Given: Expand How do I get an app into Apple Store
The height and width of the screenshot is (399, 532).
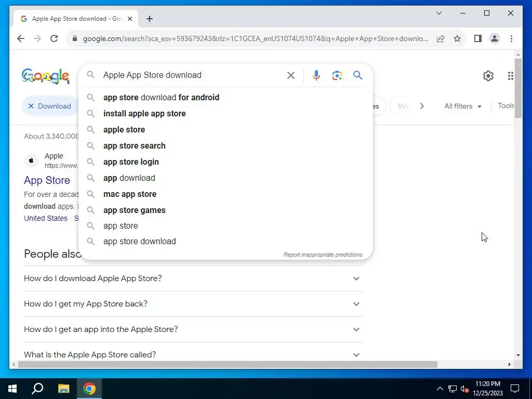Looking at the screenshot, I should pyautogui.click(x=193, y=329).
